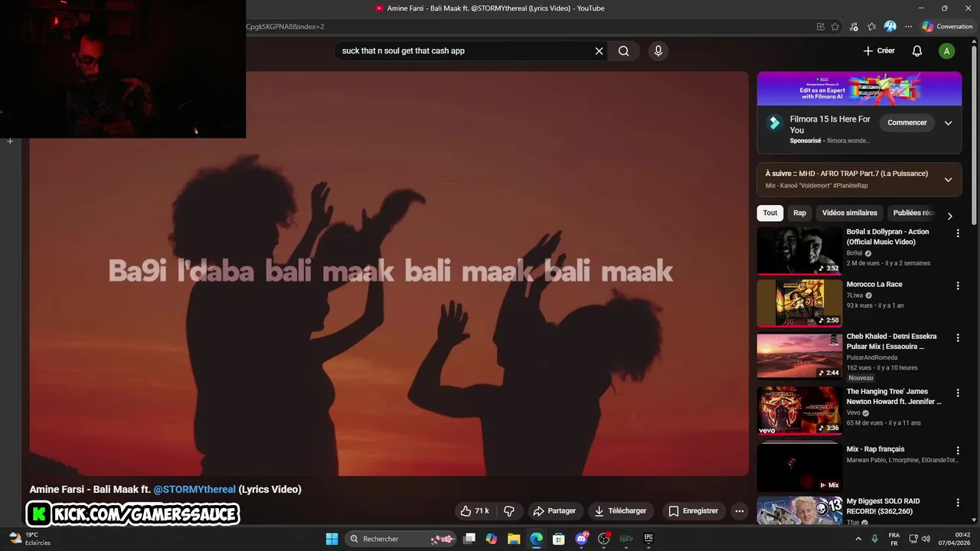Open the Edge favorites list icon
The image size is (980, 551).
[872, 27]
